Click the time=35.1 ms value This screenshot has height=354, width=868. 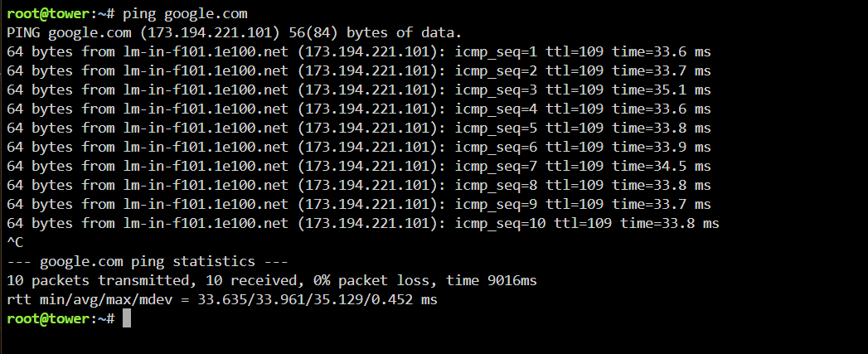[662, 90]
